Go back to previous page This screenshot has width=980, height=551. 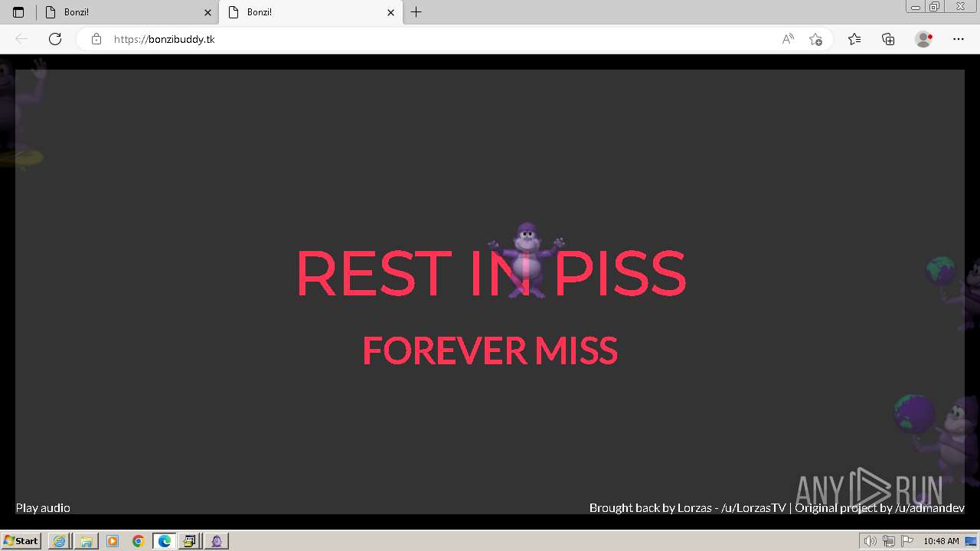[21, 39]
